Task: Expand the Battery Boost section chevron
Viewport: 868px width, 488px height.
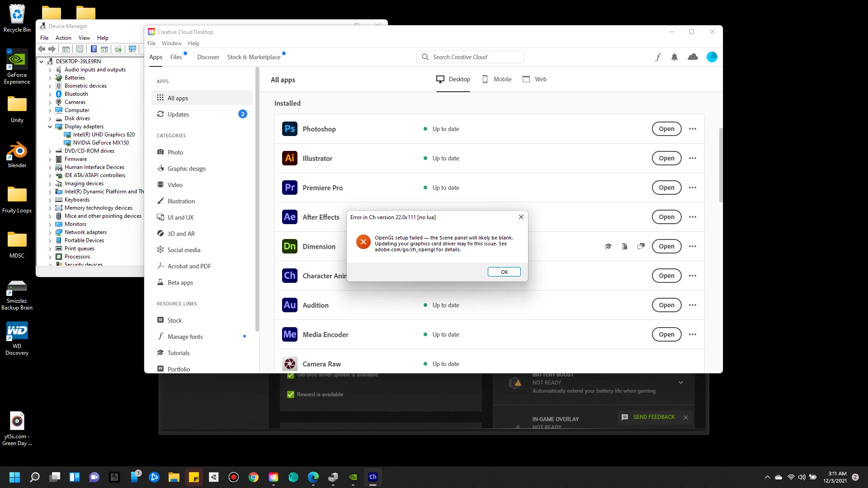Action: coord(681,383)
